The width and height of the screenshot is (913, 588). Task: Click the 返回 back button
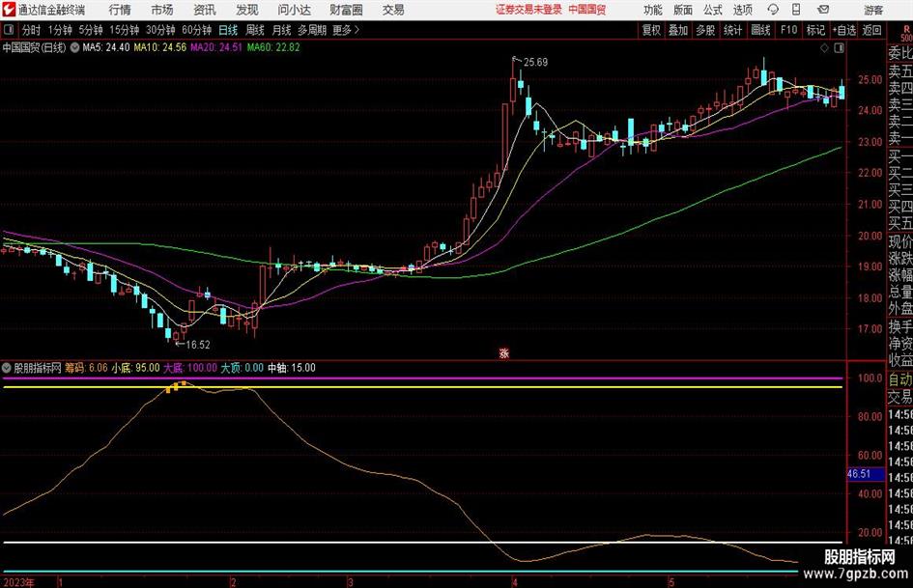(871, 30)
